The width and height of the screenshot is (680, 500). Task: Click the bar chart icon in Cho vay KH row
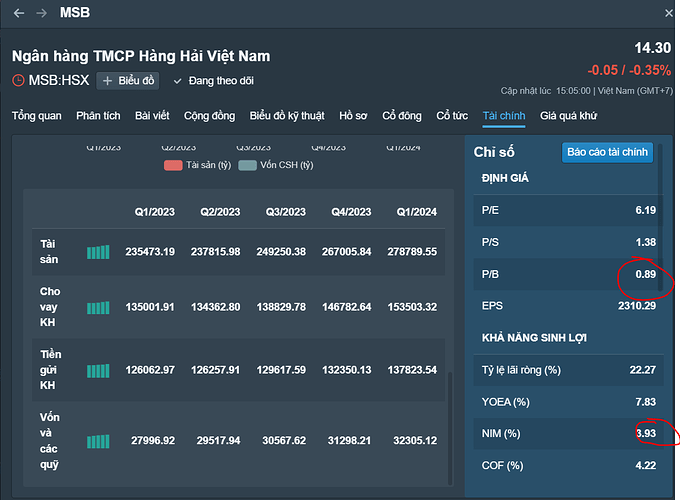click(x=98, y=308)
